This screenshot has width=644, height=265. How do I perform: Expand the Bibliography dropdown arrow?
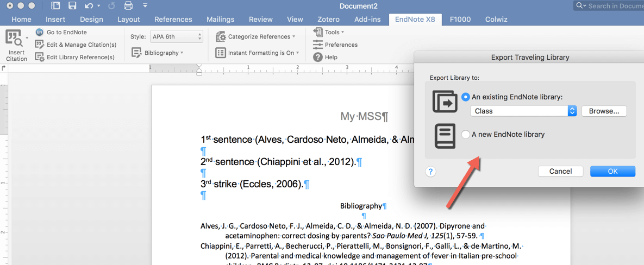click(x=182, y=53)
